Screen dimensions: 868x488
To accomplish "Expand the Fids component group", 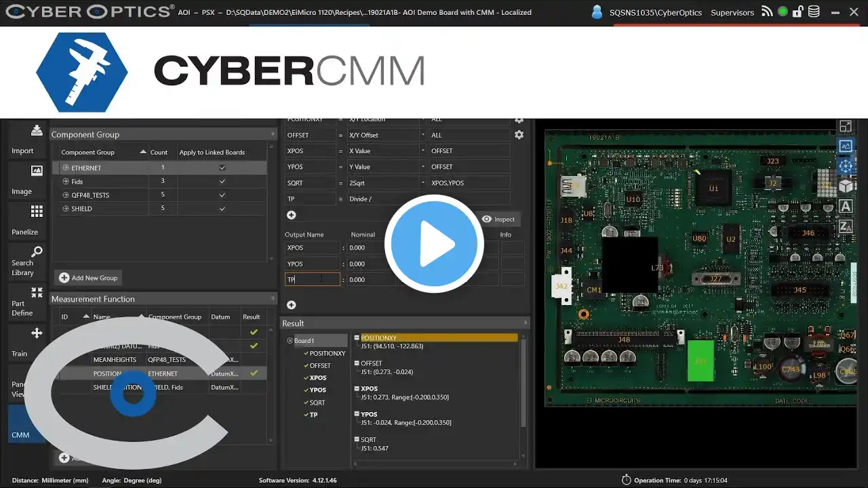I will coord(66,182).
